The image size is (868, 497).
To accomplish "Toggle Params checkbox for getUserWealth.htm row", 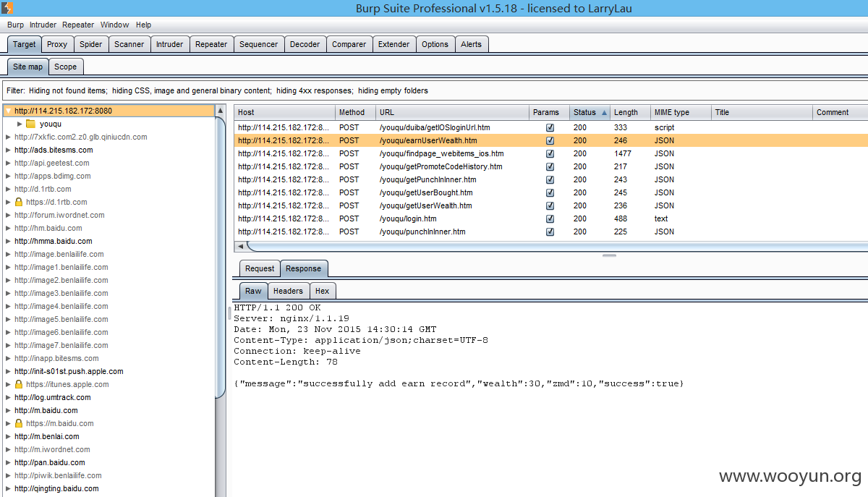I will point(550,205).
